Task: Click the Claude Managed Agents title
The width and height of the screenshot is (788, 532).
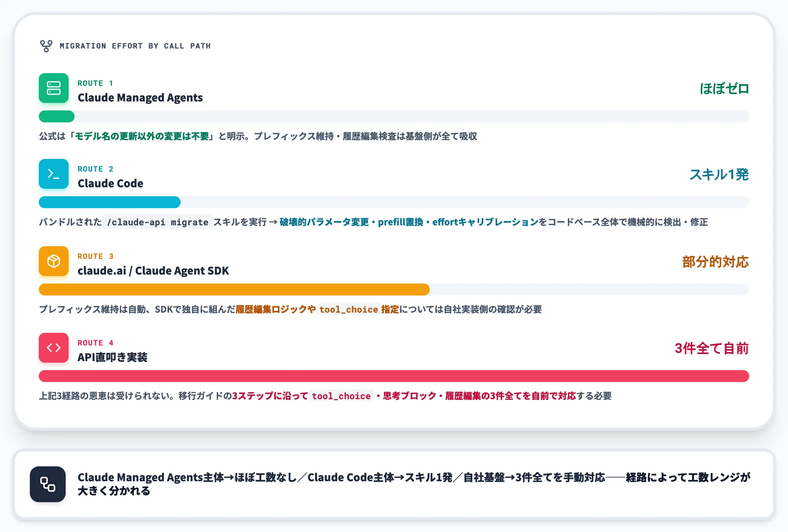Action: click(140, 98)
